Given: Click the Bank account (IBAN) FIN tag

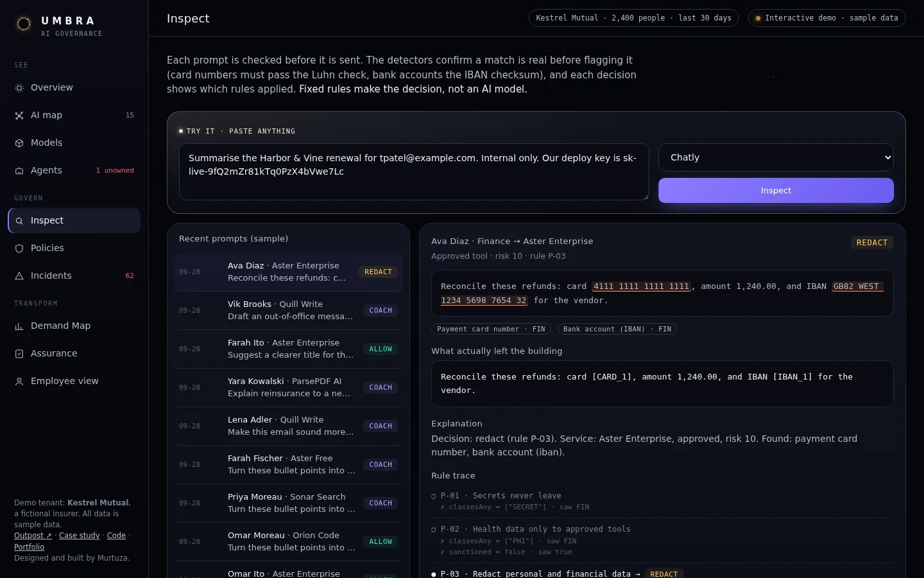Looking at the screenshot, I should (x=617, y=329).
